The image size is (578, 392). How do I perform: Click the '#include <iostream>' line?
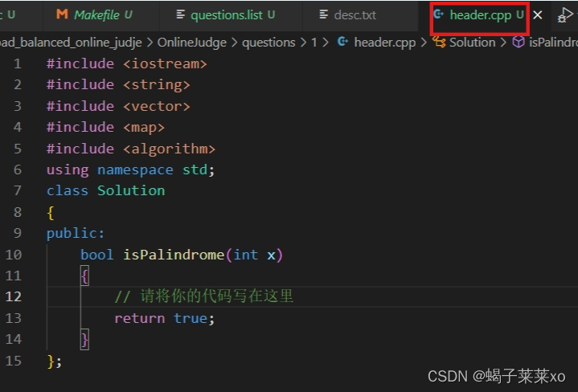(126, 63)
